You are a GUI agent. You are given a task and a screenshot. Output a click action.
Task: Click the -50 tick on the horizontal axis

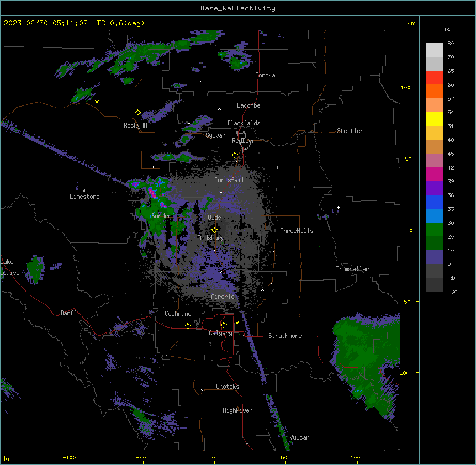tap(141, 458)
